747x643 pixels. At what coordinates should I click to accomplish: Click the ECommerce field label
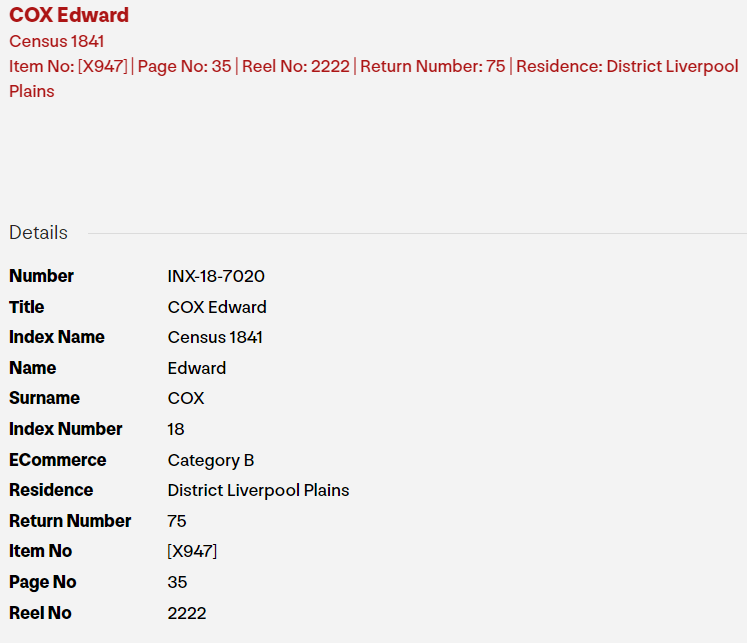click(57, 460)
